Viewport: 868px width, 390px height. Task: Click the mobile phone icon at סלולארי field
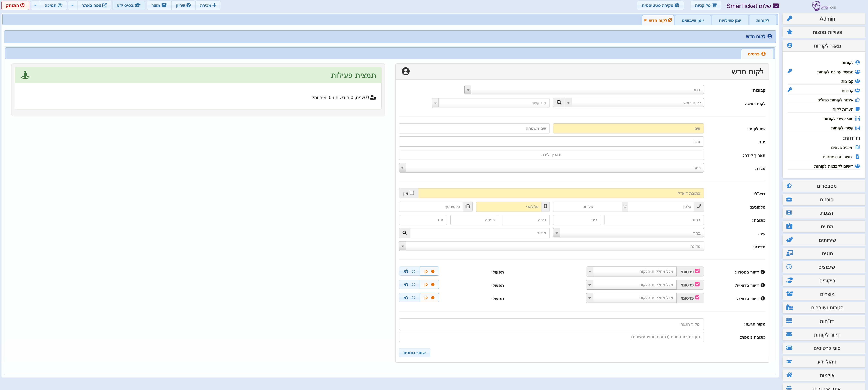point(545,206)
